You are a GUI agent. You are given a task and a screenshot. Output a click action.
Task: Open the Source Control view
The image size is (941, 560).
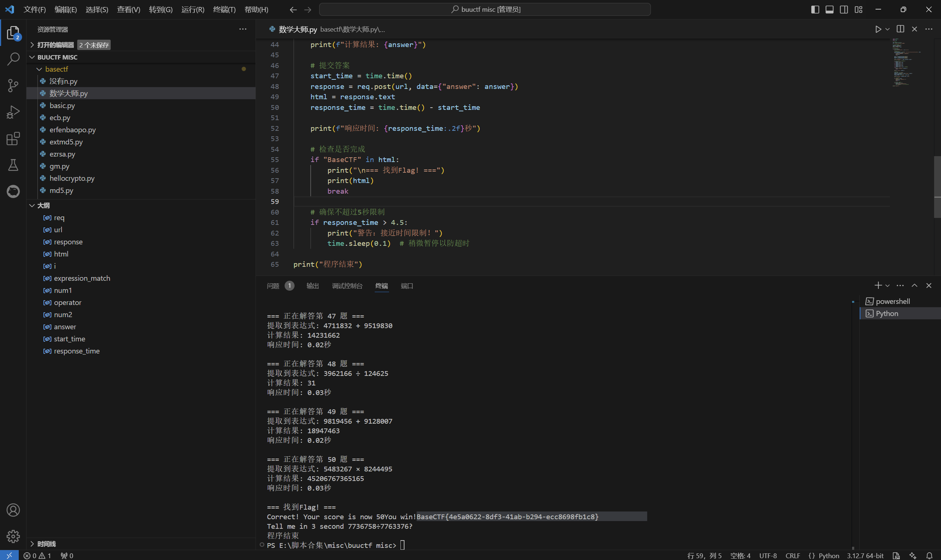(x=13, y=85)
